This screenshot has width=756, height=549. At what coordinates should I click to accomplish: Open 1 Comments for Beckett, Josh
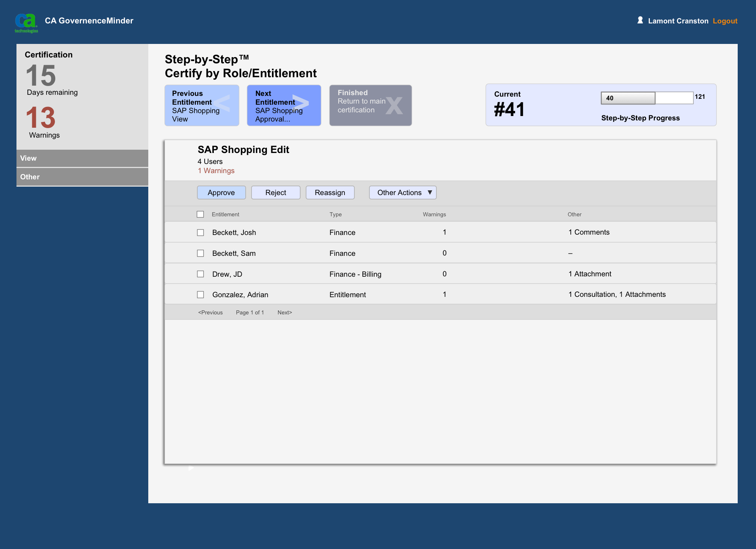[x=589, y=232]
